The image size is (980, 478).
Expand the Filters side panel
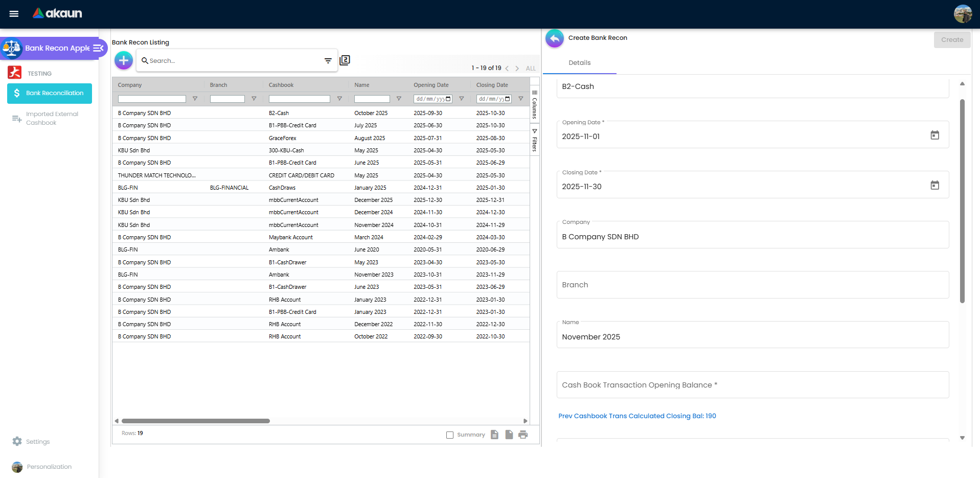click(x=535, y=141)
